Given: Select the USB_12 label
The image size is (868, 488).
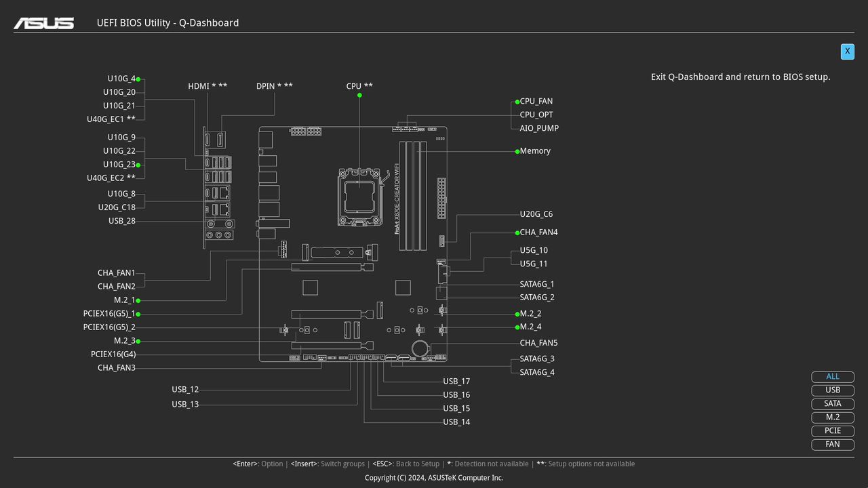Looking at the screenshot, I should pyautogui.click(x=185, y=390).
